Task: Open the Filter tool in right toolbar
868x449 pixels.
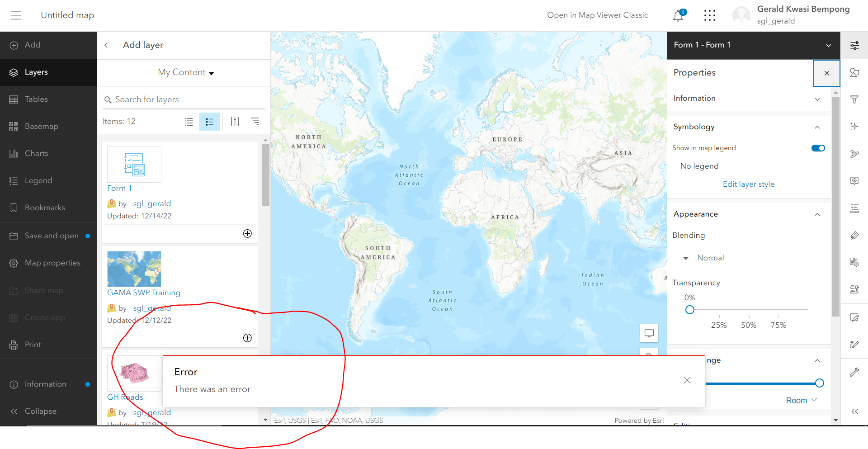Action: (854, 99)
